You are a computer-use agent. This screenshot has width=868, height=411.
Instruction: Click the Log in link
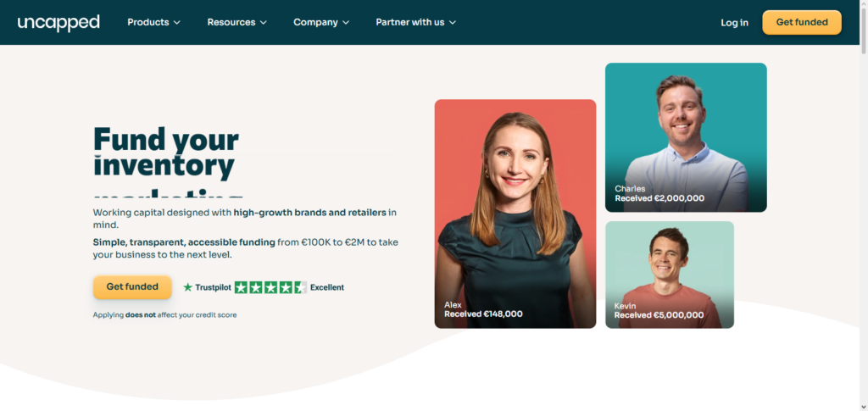click(735, 23)
